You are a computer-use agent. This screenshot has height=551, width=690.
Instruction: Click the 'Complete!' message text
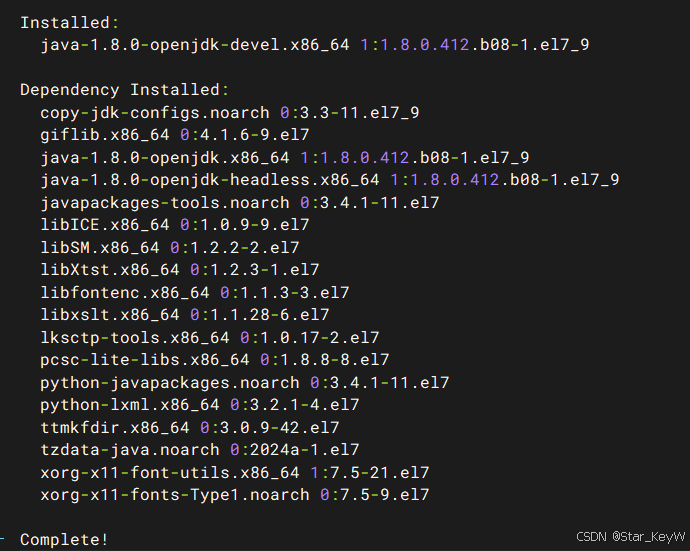(64, 540)
